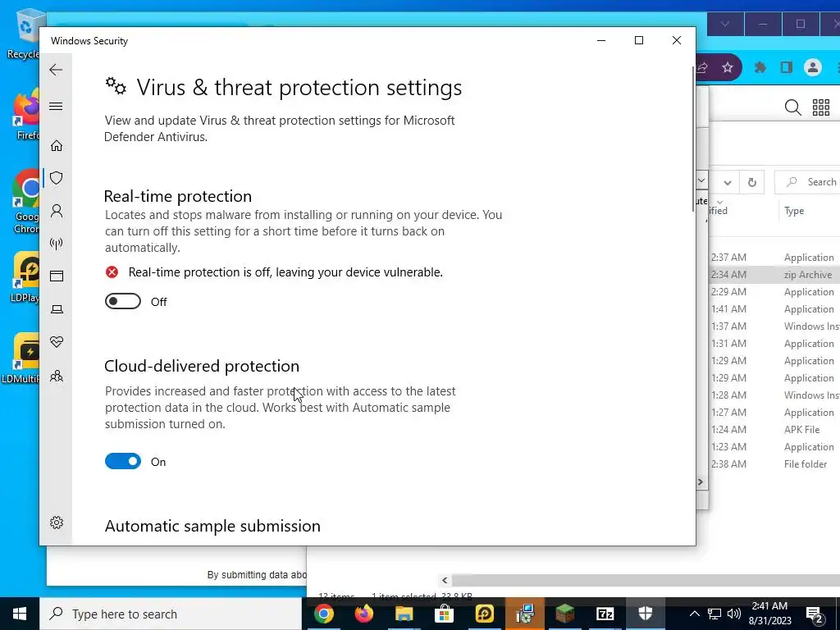Open the volume speaker tray icon

tap(733, 614)
